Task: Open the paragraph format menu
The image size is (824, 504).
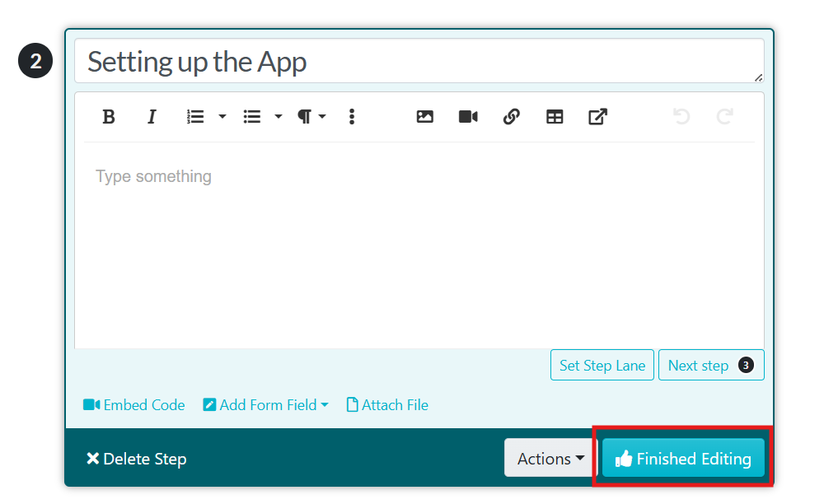Action: [x=311, y=117]
